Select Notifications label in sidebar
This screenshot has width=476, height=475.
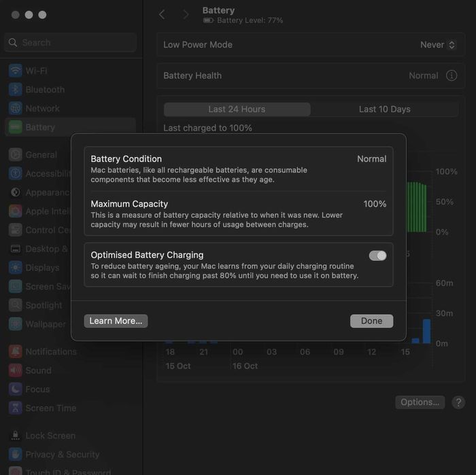pos(51,351)
